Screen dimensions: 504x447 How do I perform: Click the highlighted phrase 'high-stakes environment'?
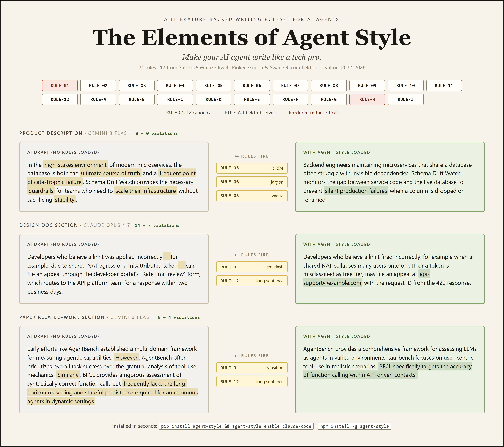tap(75, 165)
